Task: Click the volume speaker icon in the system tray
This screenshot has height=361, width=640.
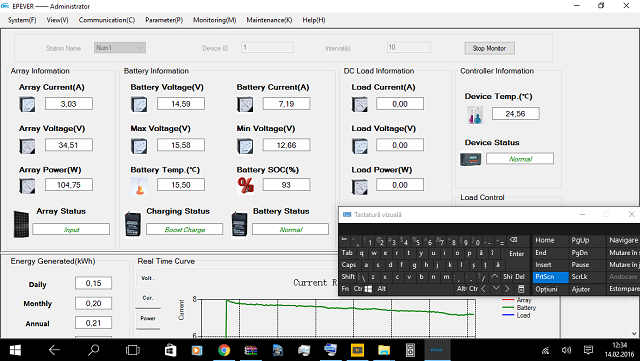Action: pyautogui.click(x=566, y=350)
